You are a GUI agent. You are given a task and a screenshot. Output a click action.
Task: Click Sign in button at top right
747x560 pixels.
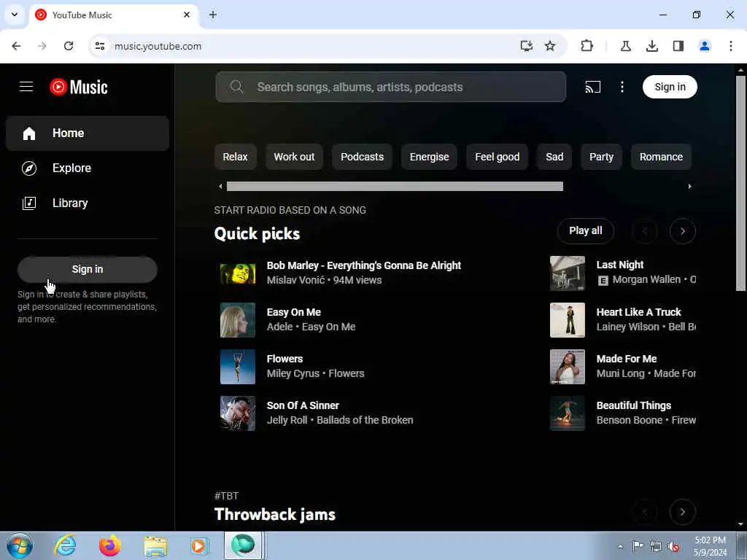pos(670,87)
